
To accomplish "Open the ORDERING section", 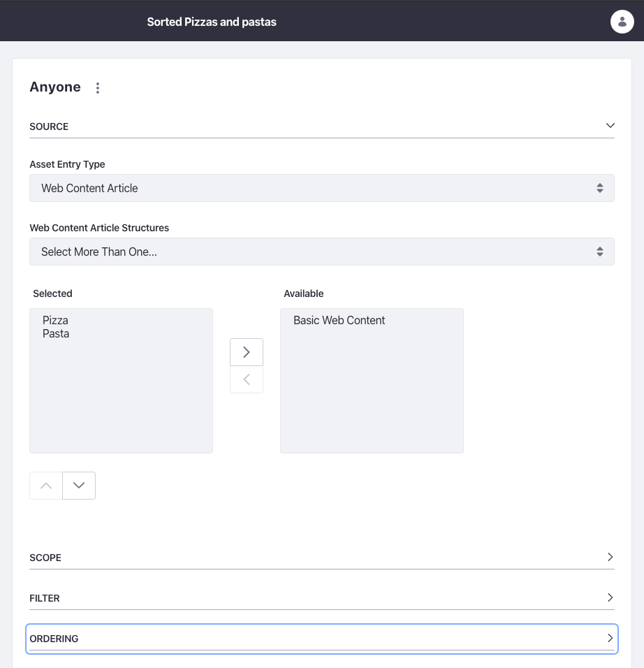I will tap(610, 638).
